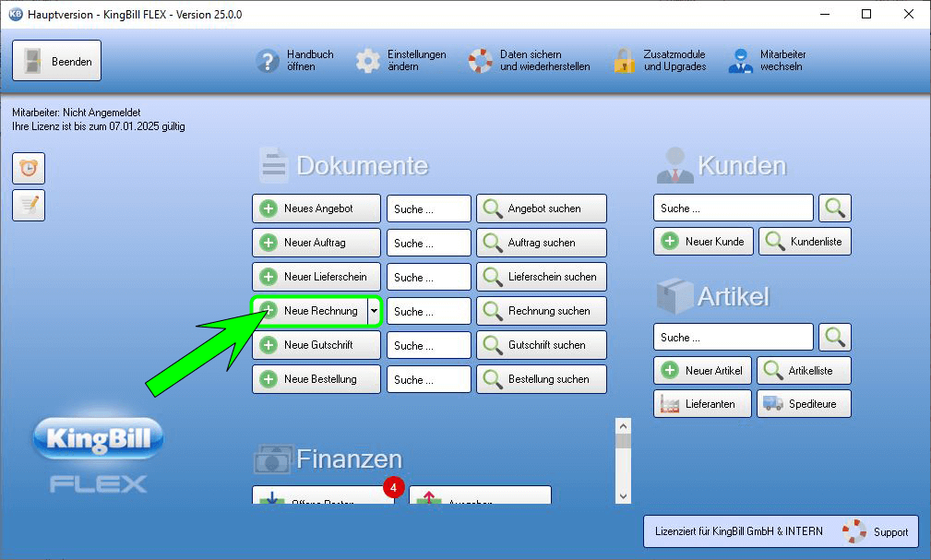Click Auftrag suchen
Screen dimensions: 931x560
click(542, 243)
